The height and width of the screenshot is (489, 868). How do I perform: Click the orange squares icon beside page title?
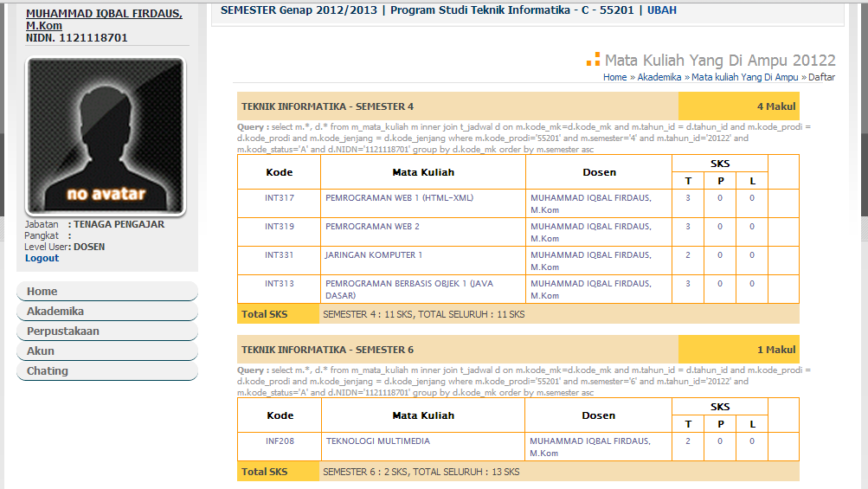593,60
